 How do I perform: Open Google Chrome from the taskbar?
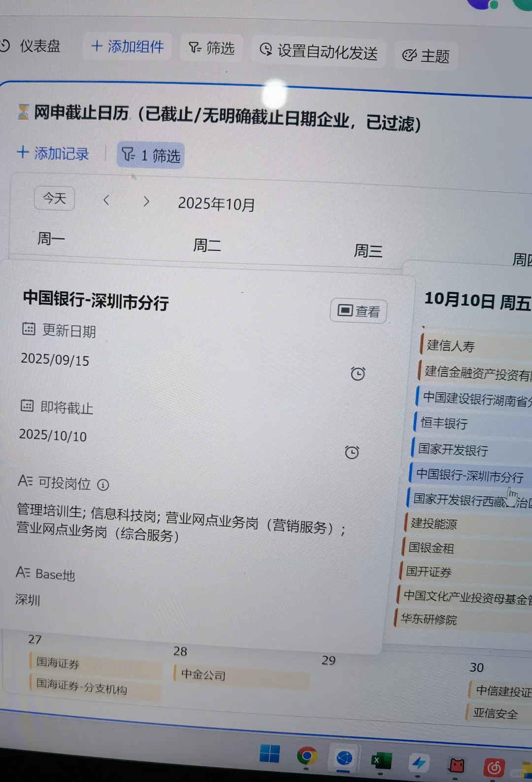pos(306,755)
